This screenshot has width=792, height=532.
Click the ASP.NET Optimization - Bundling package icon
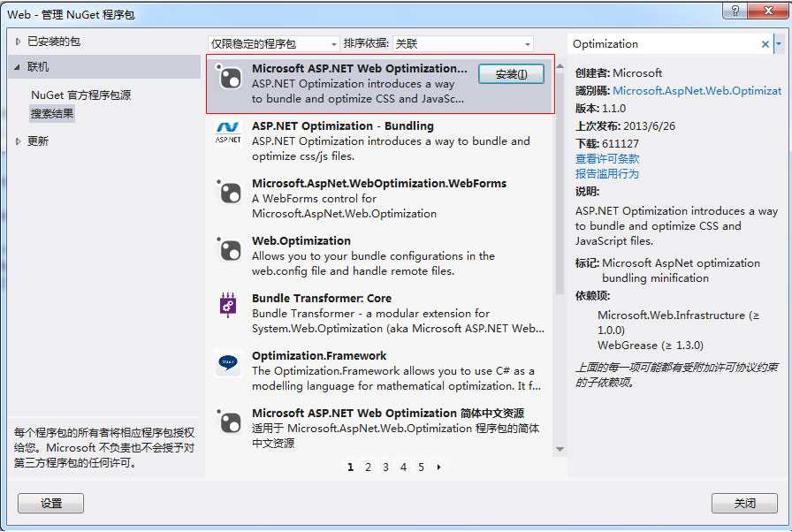228,133
